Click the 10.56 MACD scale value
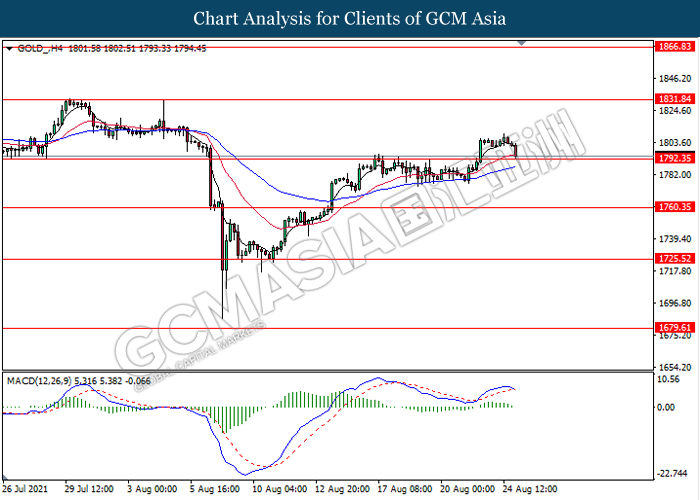This screenshot has width=700, height=500. pyautogui.click(x=669, y=379)
